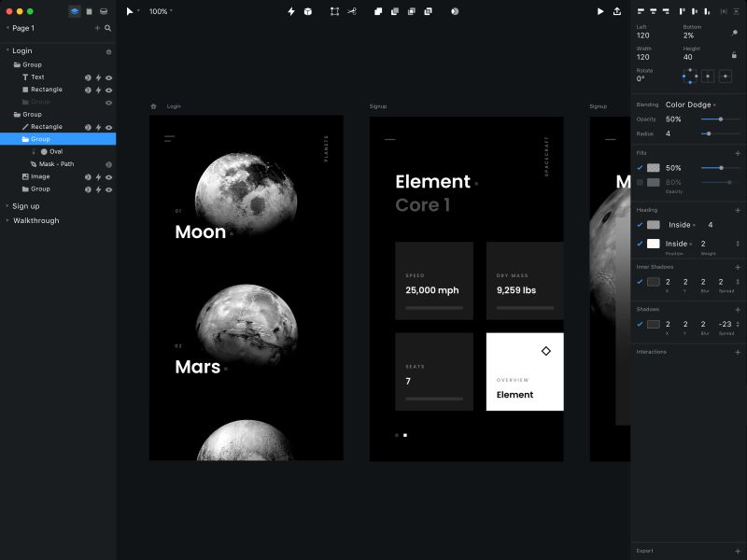The height and width of the screenshot is (560, 747).
Task: Distribute selection horizontally
Action: [724, 11]
